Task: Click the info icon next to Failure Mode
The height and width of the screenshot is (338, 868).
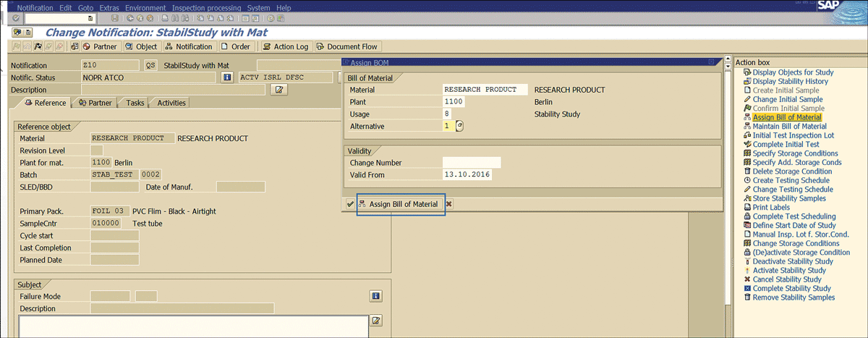Action: (x=375, y=296)
